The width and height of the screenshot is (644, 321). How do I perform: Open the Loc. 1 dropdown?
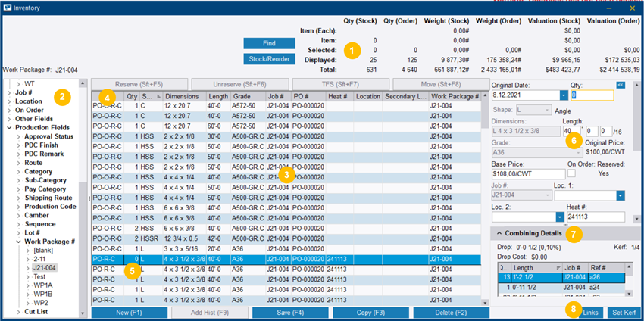(x=621, y=195)
